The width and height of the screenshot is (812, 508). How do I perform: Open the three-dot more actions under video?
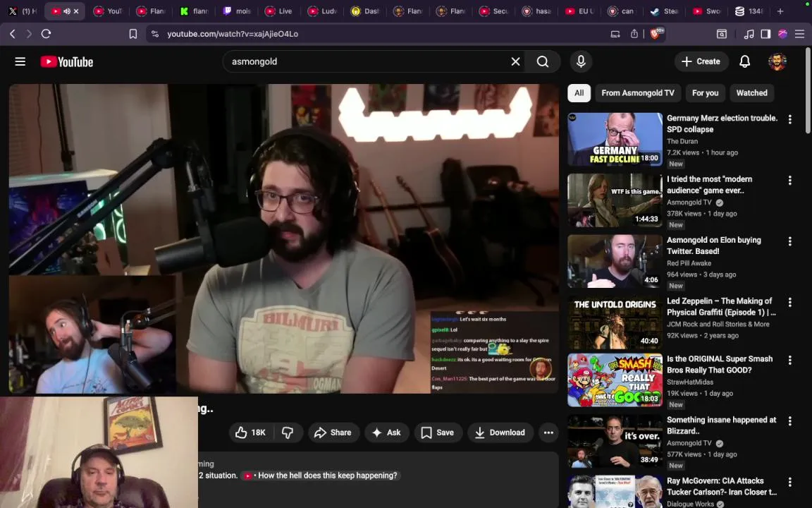pos(548,433)
